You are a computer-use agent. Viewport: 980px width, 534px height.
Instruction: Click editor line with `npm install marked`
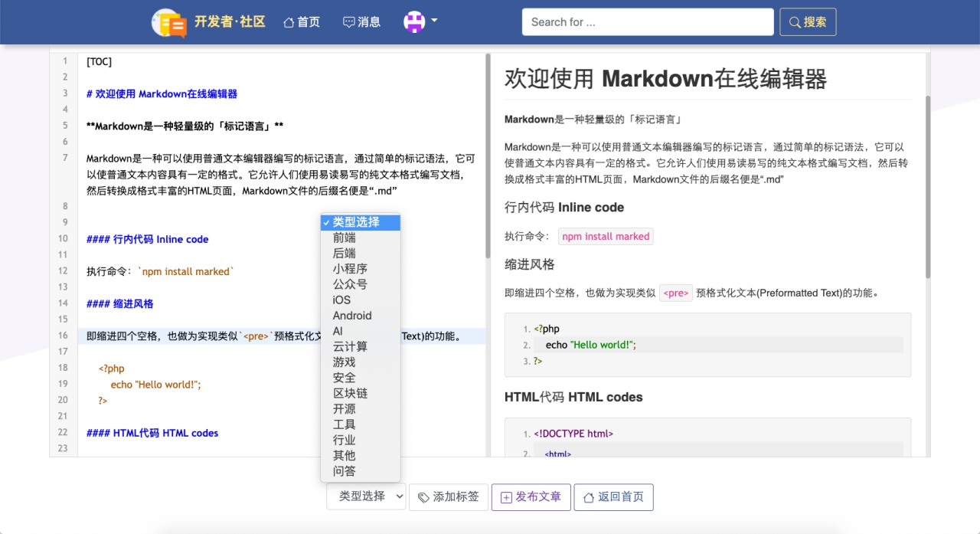[x=159, y=271]
